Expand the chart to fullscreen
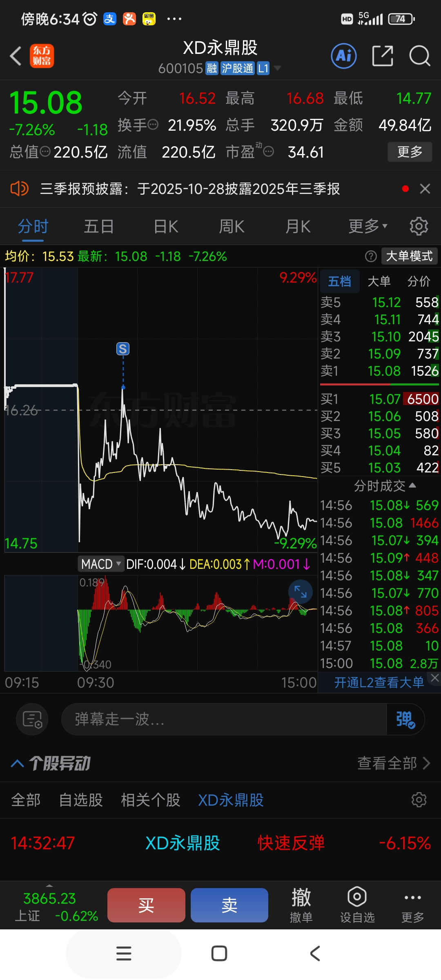The height and width of the screenshot is (980, 441). tap(301, 592)
